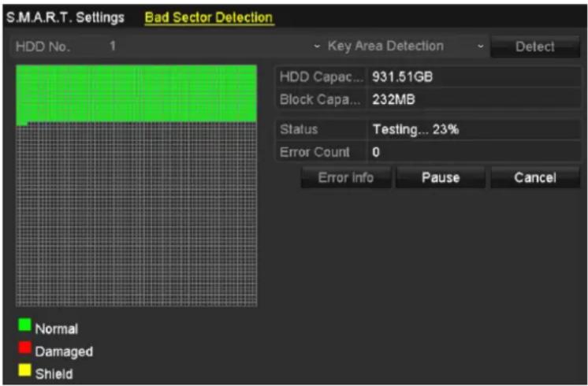The height and width of the screenshot is (386, 588).
Task: Click the Testing... 23% status text
Action: pos(415,130)
